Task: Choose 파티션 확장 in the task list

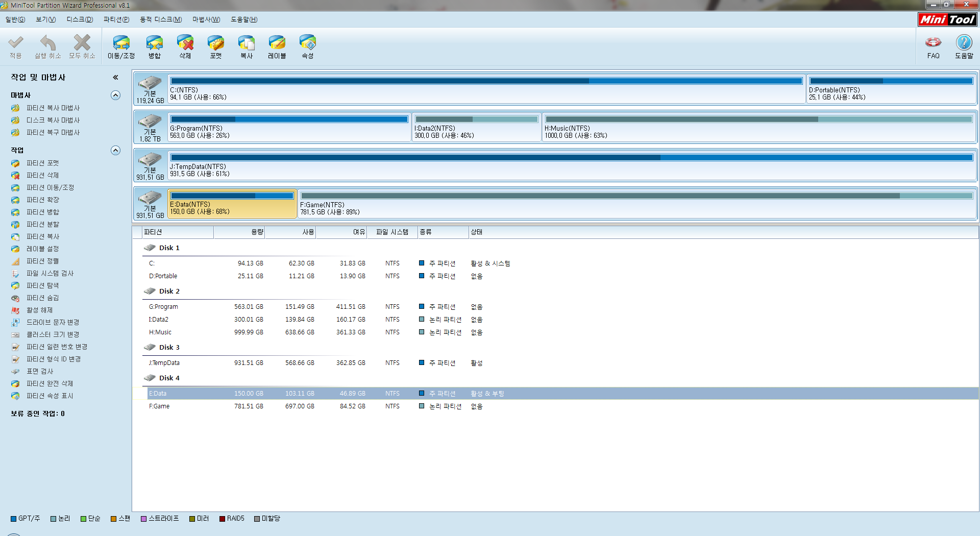Action: [x=43, y=200]
